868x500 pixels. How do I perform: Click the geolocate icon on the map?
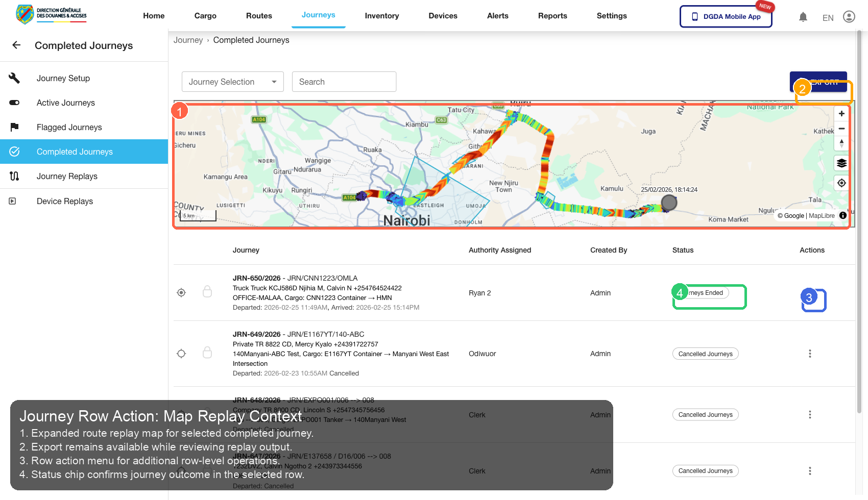pos(841,182)
